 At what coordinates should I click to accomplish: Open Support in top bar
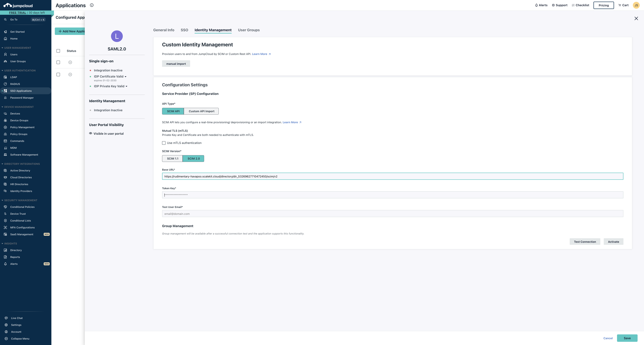click(x=560, y=5)
